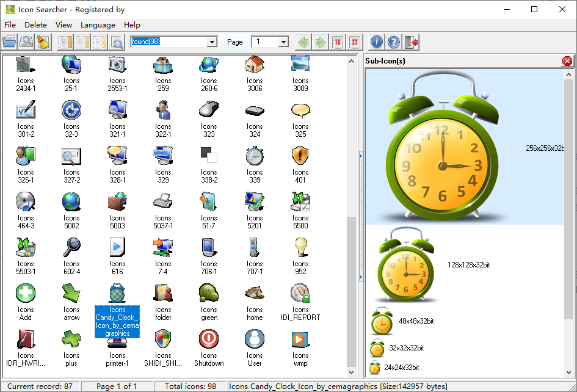Click the search icons toolbar button
Image resolution: width=577 pixels, height=392 pixels.
26,42
